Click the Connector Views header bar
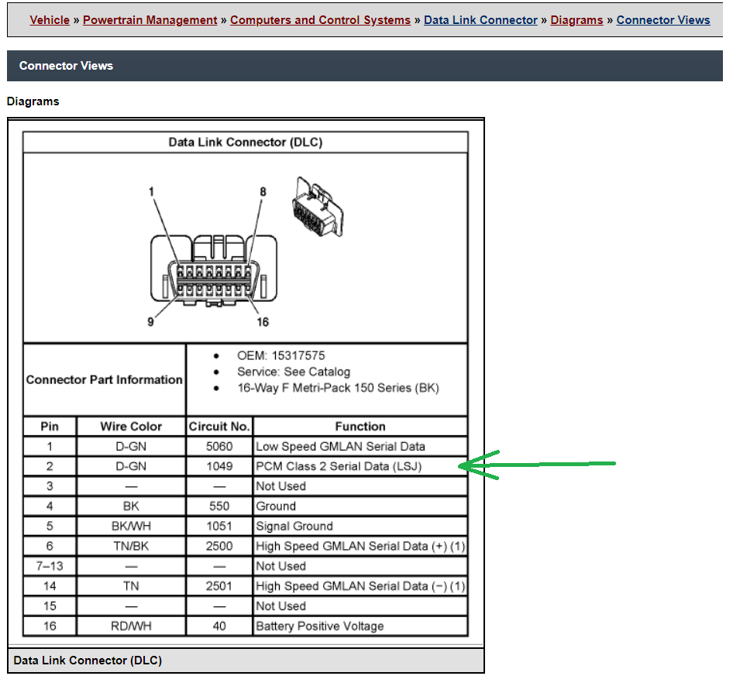 (365, 66)
